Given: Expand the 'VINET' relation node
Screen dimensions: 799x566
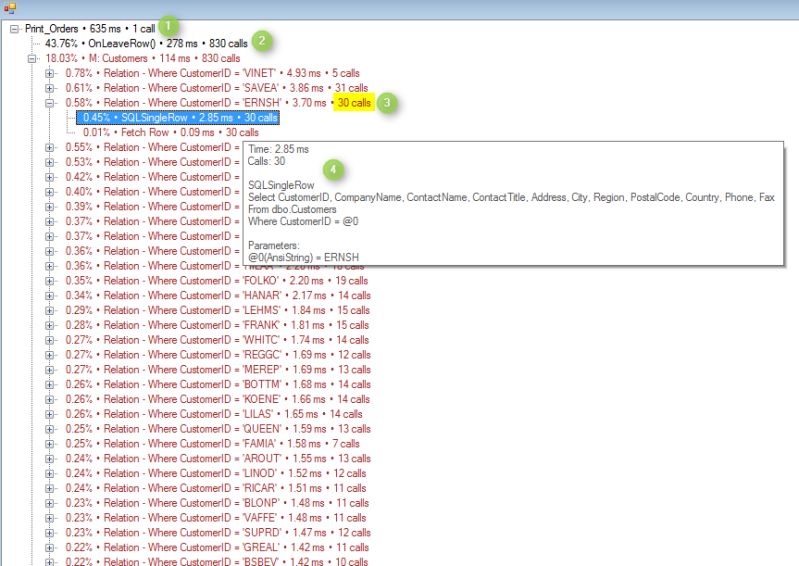Looking at the screenshot, I should pyautogui.click(x=49, y=73).
